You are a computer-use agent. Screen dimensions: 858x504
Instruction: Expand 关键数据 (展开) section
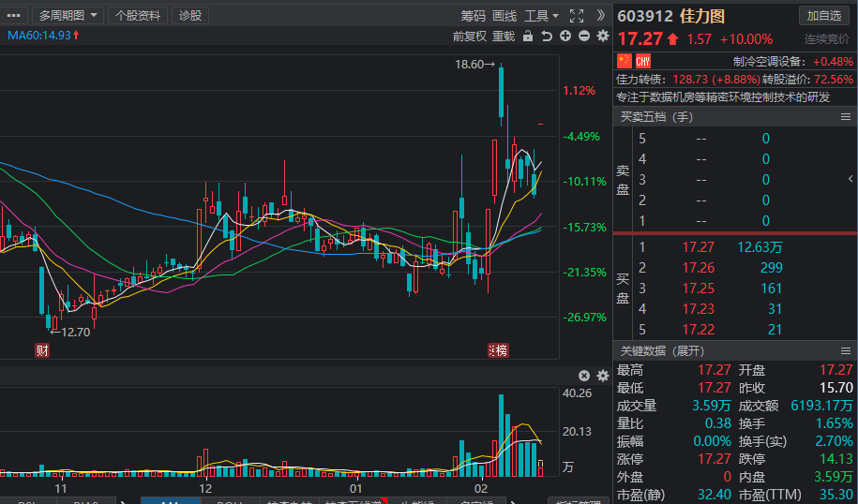coord(662,350)
